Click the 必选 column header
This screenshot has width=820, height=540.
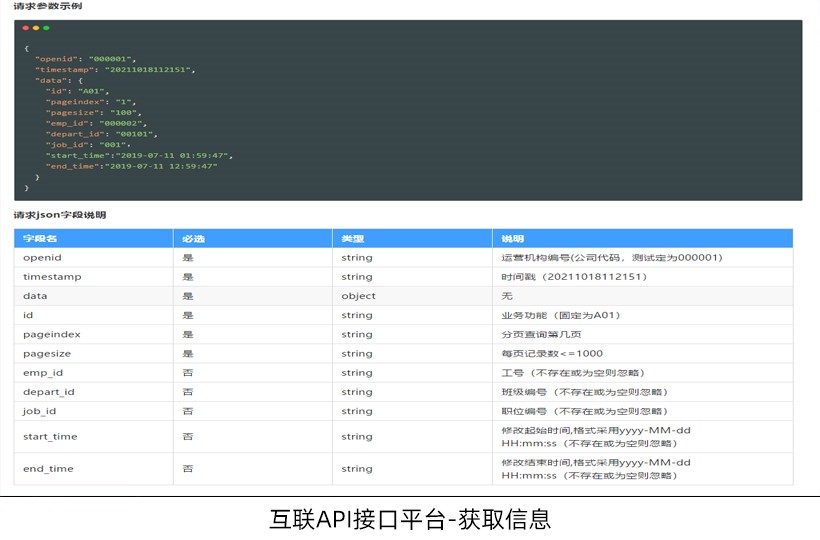[193, 239]
